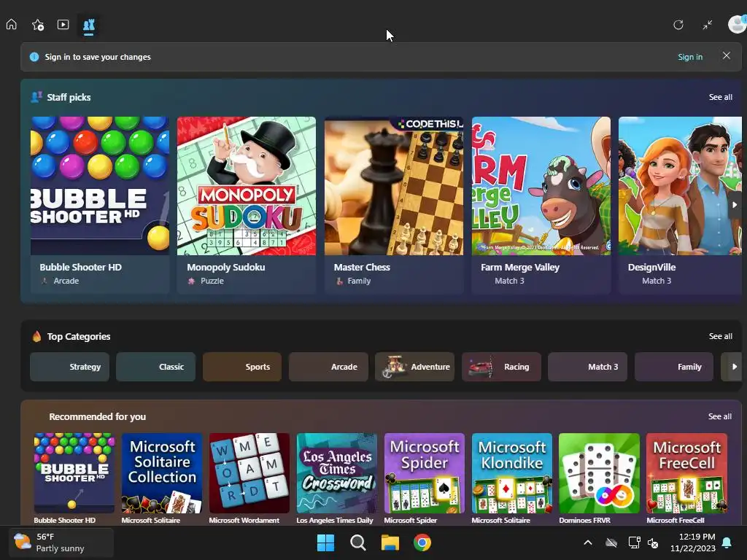The image size is (747, 560).
Task: Open the DesignVille game card
Action: pos(680,205)
